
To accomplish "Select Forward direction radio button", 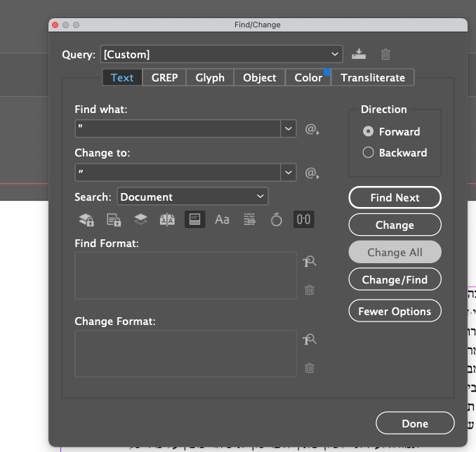I will 368,131.
